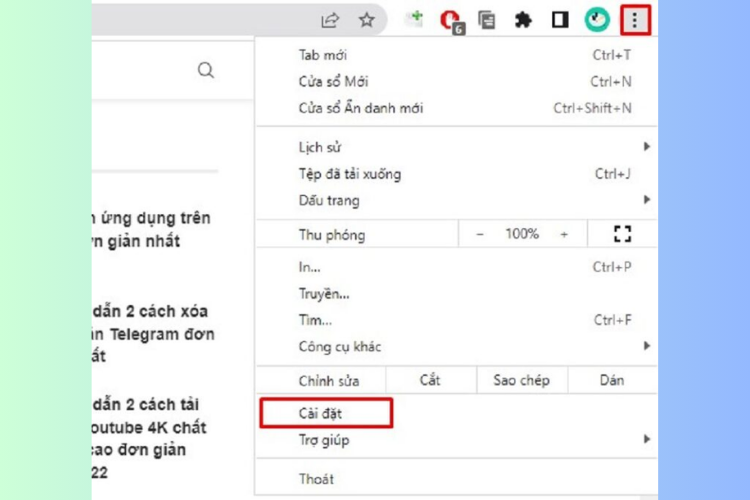The width and height of the screenshot is (750, 500).
Task: Enter fullscreen via Thu phóng fullscreen icon
Action: click(622, 234)
